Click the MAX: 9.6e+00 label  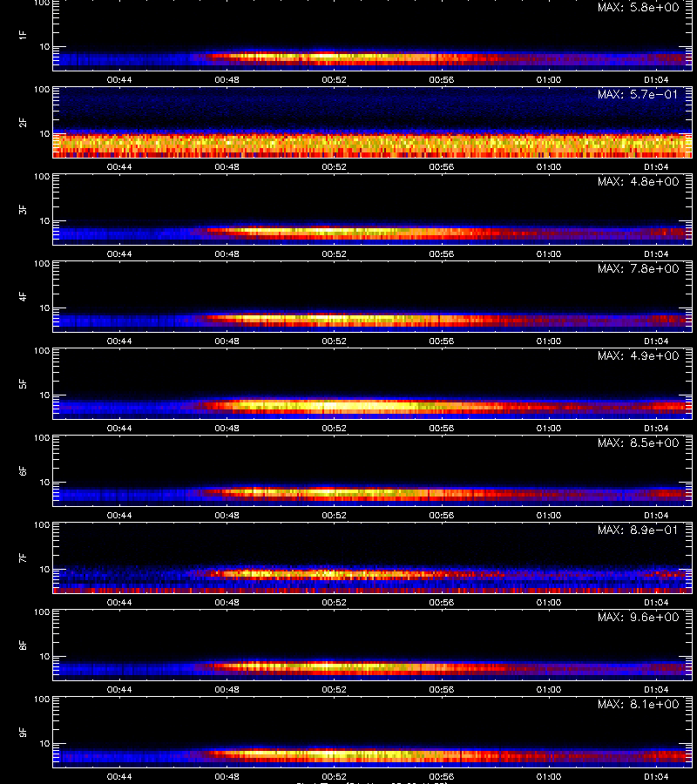638,617
